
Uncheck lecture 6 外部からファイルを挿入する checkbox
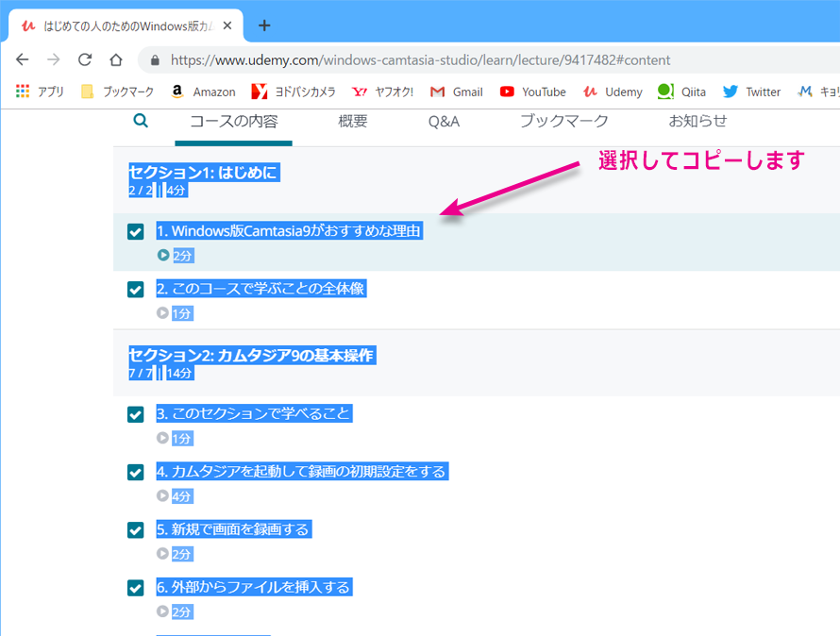point(136,588)
